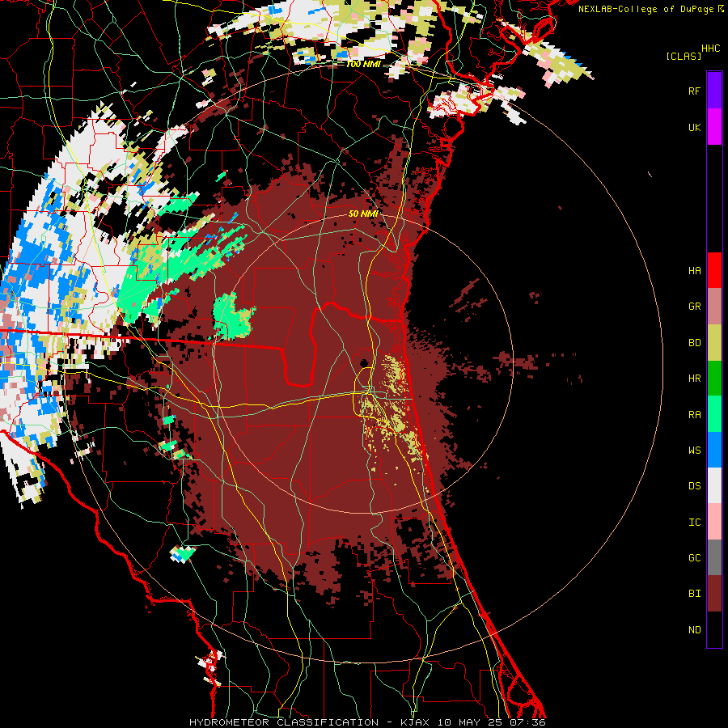The height and width of the screenshot is (728, 728).
Task: Click the GR legend color block
Action: (x=714, y=307)
